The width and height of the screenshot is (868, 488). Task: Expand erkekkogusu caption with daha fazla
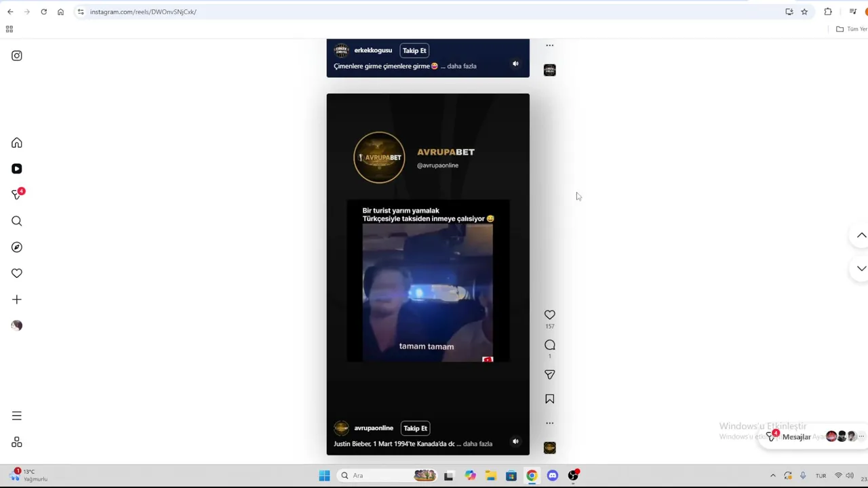462,66
